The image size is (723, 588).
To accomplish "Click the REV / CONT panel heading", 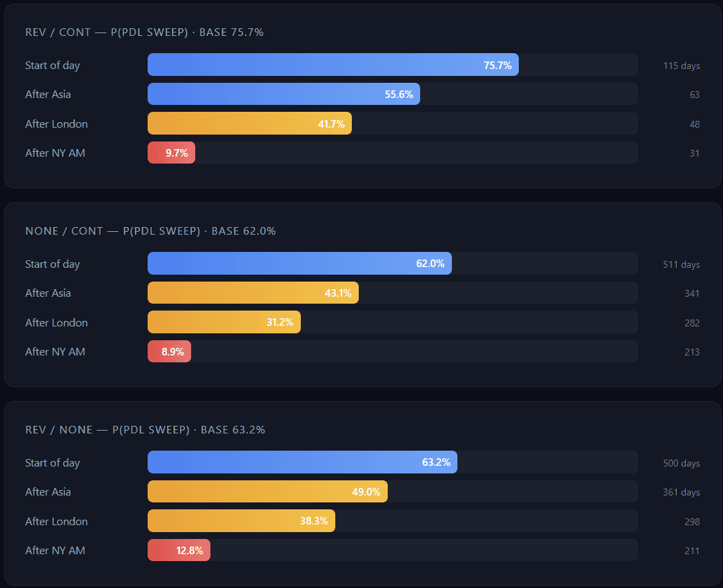I will pos(144,32).
